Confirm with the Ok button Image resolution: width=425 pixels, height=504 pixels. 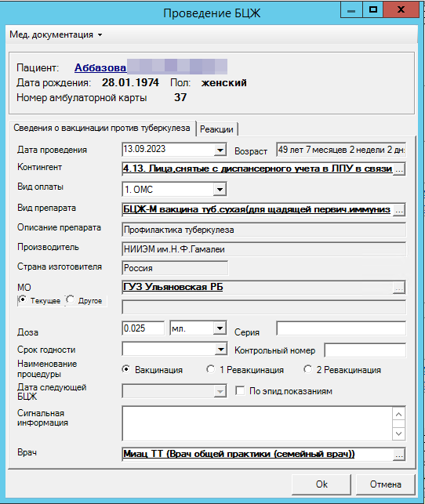(x=321, y=484)
